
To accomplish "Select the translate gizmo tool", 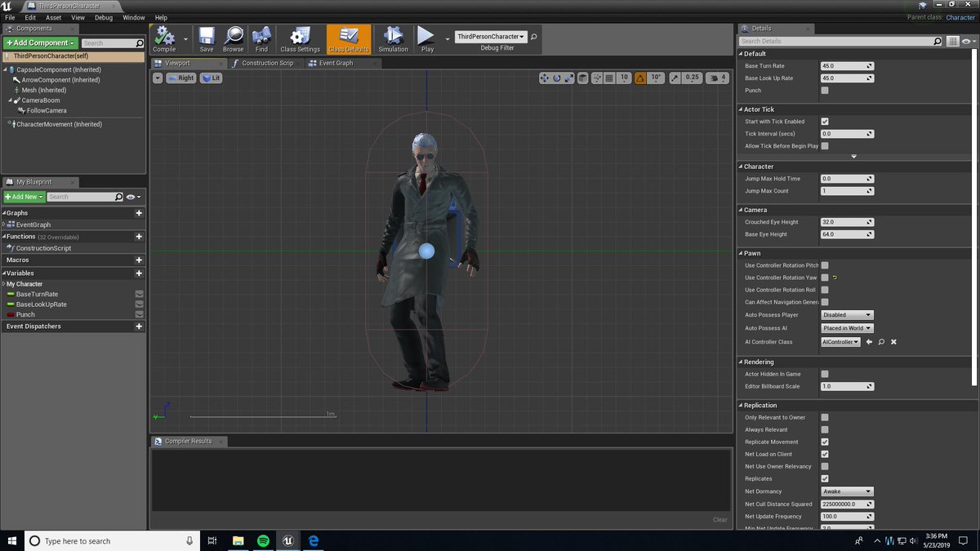I will tap(545, 78).
